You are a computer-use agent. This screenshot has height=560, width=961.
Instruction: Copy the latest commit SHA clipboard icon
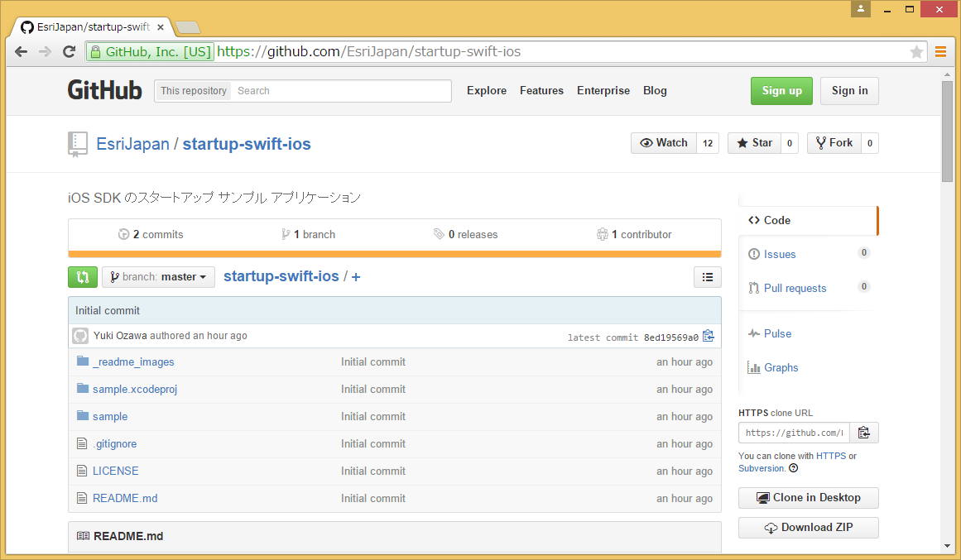click(x=709, y=336)
